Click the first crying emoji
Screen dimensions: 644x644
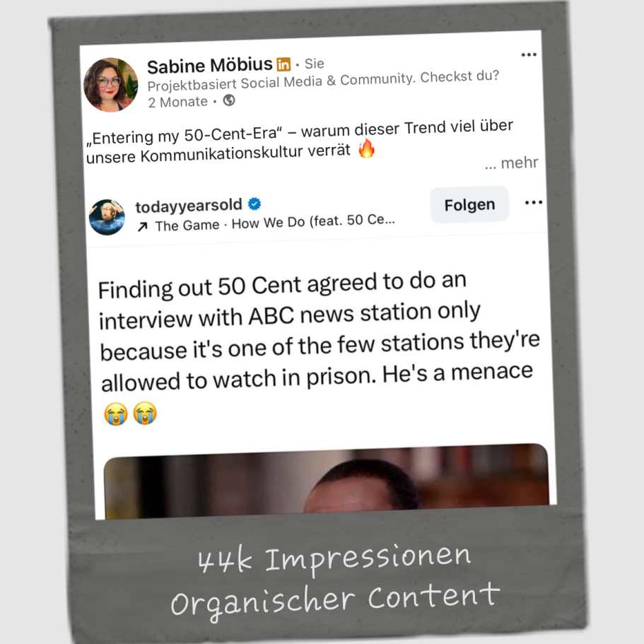point(116,413)
